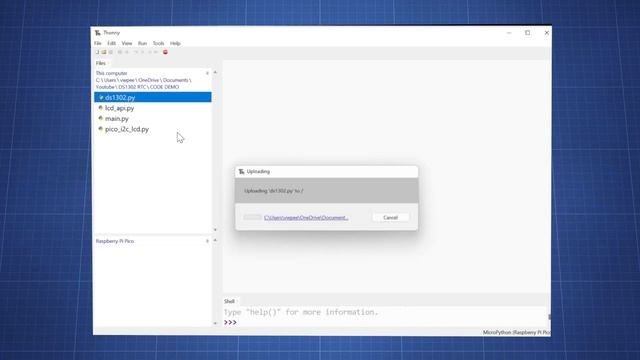
Task: Open the View menu
Action: coord(127,43)
